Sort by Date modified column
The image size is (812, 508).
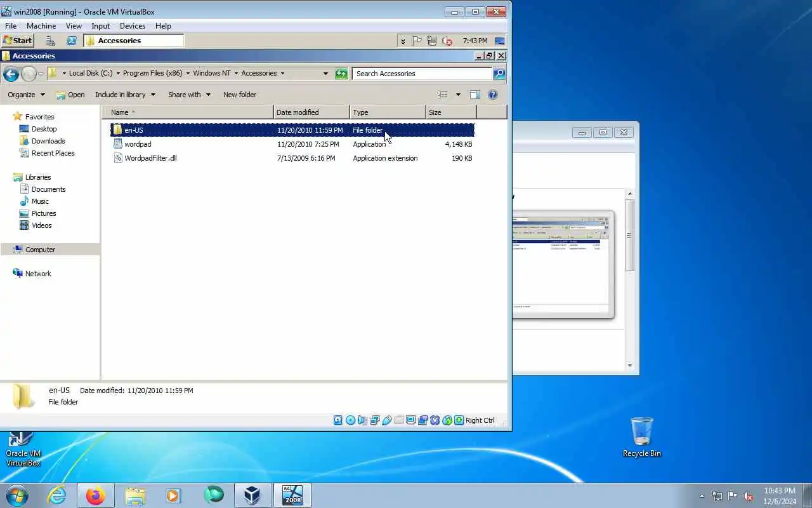(x=311, y=112)
